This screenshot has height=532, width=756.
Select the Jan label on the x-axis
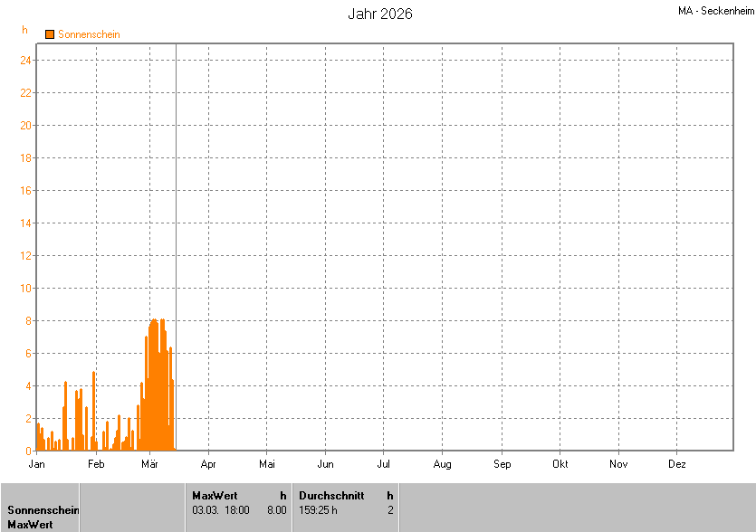coord(37,464)
